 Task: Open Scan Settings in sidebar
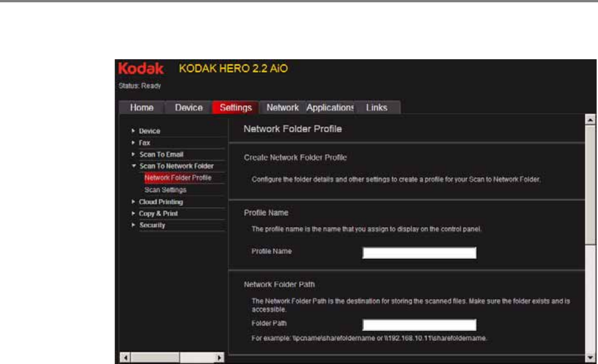tap(165, 190)
